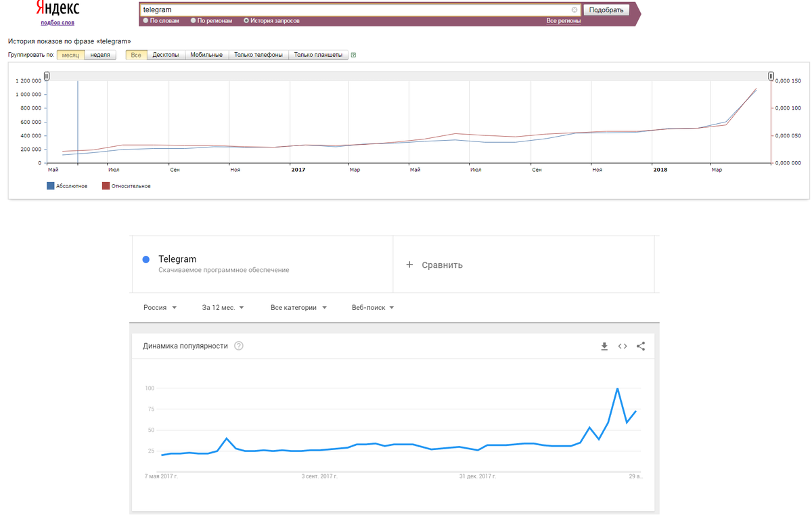Click the blue dot next to Telegram
Screen dimensions: 812x519
(x=146, y=260)
